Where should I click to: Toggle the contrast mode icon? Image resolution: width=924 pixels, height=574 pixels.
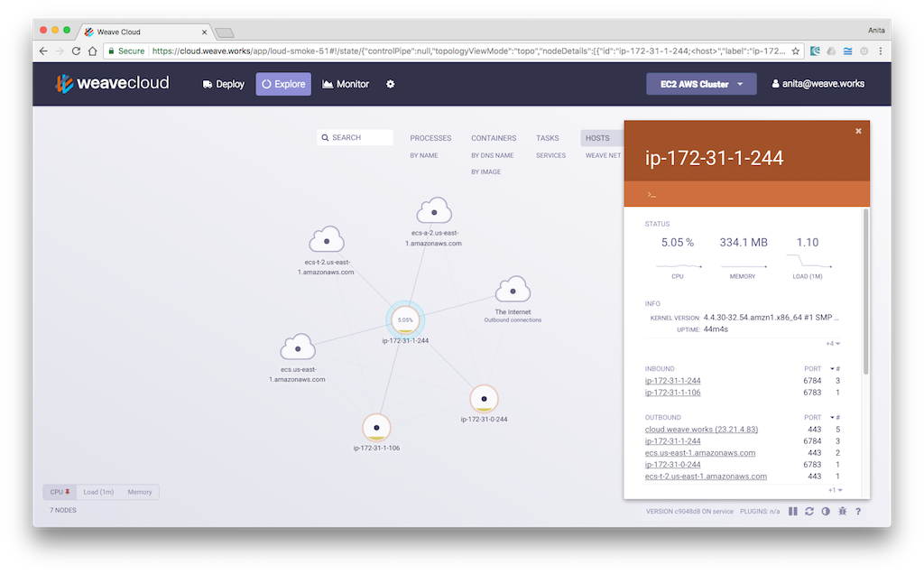coord(826,511)
